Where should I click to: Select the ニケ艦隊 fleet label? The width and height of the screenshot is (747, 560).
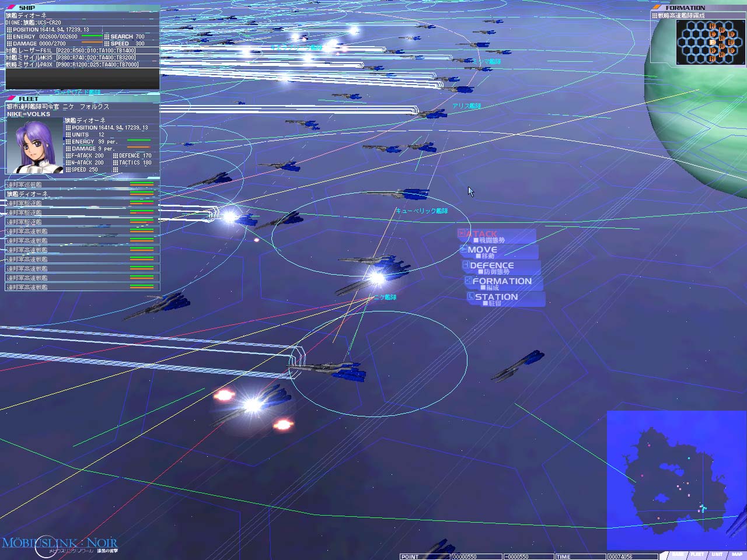coord(385,297)
